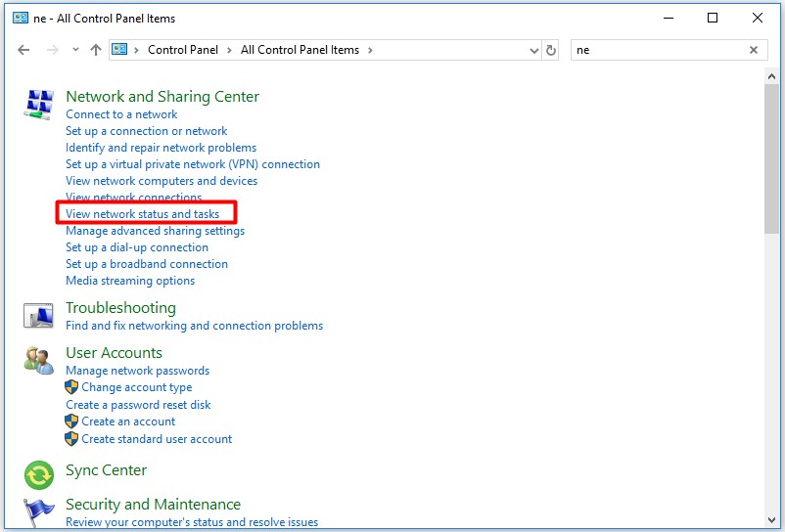The image size is (785, 532).
Task: Click the vertical scrollbar down arrow
Action: (771, 523)
